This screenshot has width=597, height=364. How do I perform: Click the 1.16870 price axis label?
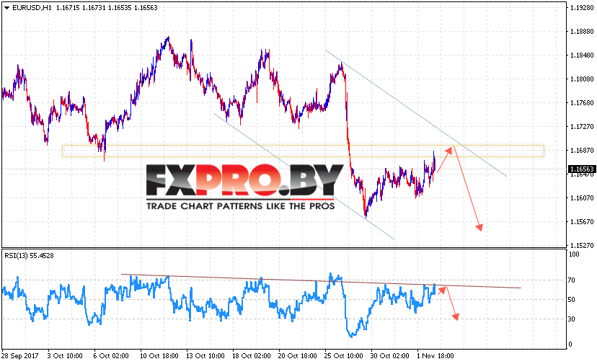tap(582, 151)
